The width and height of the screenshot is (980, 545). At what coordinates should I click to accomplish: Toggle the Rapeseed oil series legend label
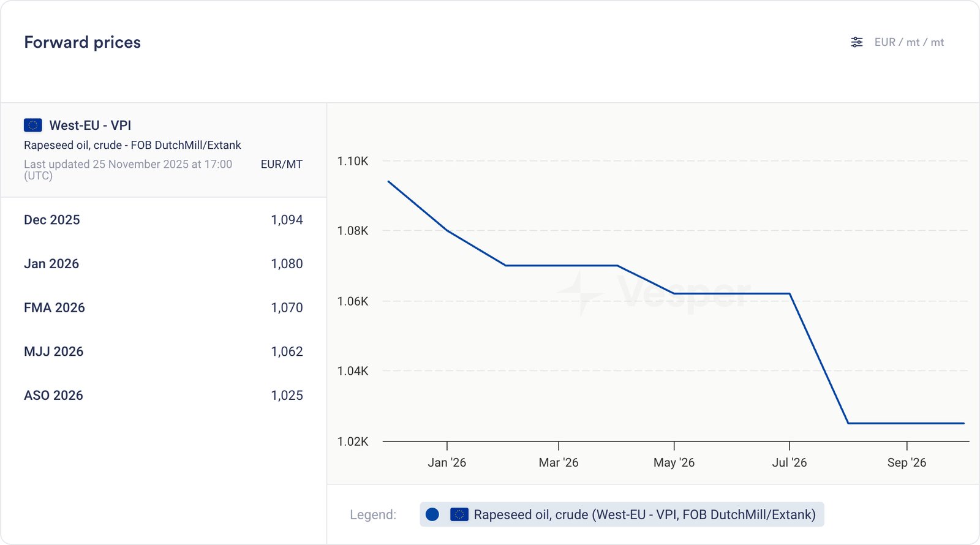(x=644, y=514)
